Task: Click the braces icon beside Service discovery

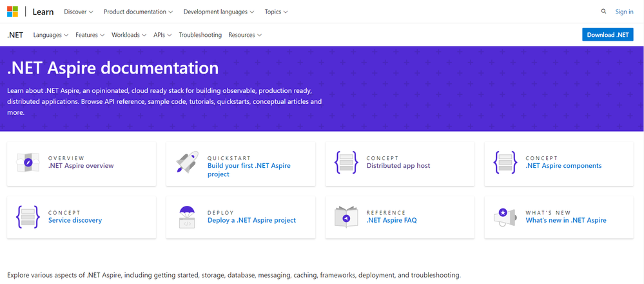Action: pos(28,217)
